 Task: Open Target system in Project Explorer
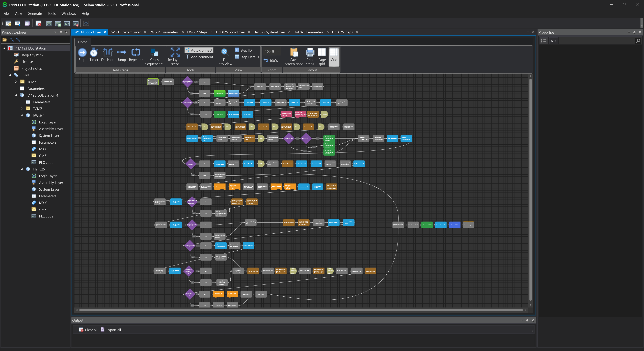tap(32, 55)
